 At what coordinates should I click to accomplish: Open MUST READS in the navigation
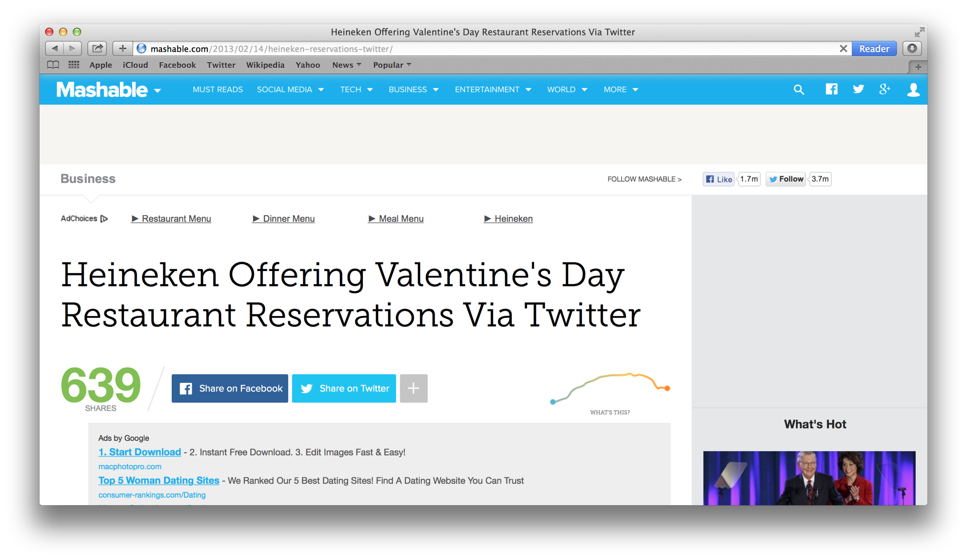pyautogui.click(x=218, y=90)
